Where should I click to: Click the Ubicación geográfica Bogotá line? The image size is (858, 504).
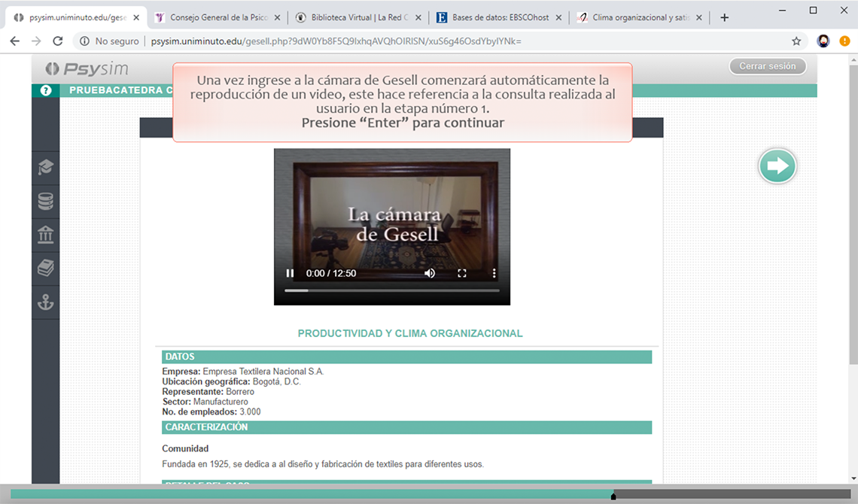click(x=232, y=381)
